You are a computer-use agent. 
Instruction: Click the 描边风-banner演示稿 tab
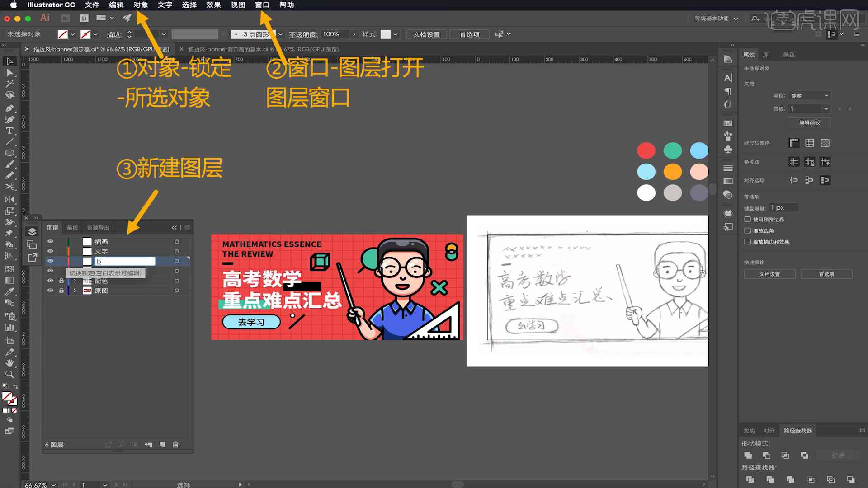[101, 49]
